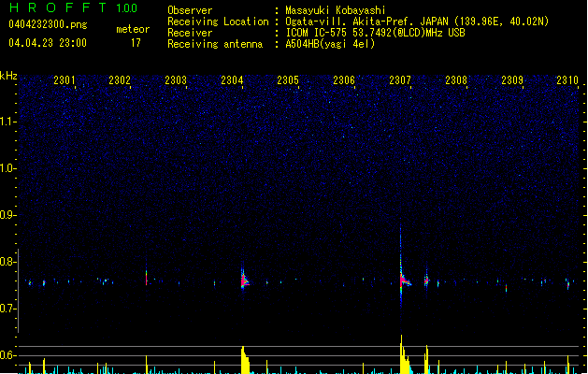Click the HROFFT 1.0.0 title text
This screenshot has height=374, width=588.
74,7
